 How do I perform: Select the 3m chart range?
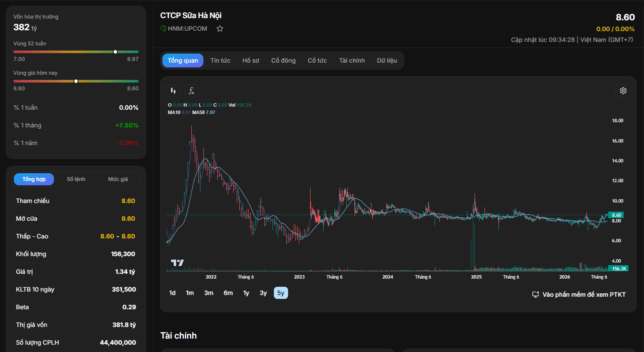pyautogui.click(x=209, y=293)
